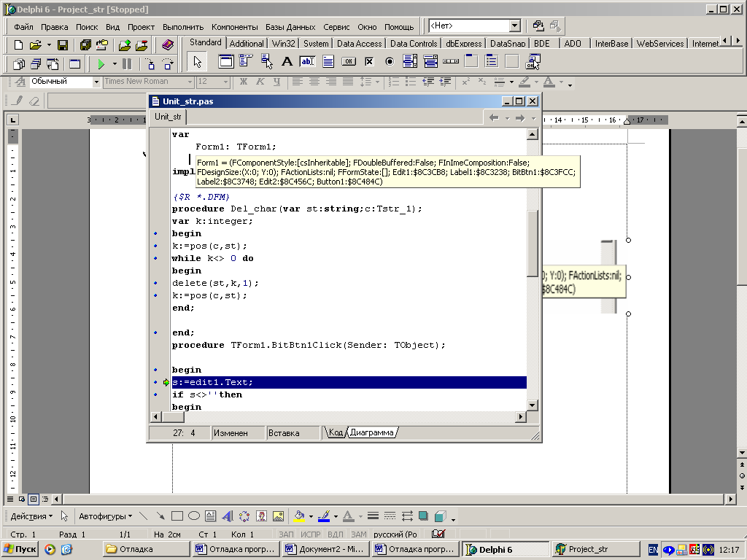This screenshot has height=560, width=747.
Task: Select the Memo component icon
Action: click(328, 61)
